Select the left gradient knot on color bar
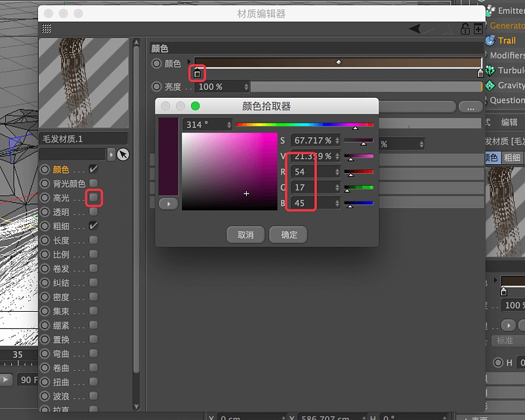This screenshot has width=525, height=420. coord(198,73)
